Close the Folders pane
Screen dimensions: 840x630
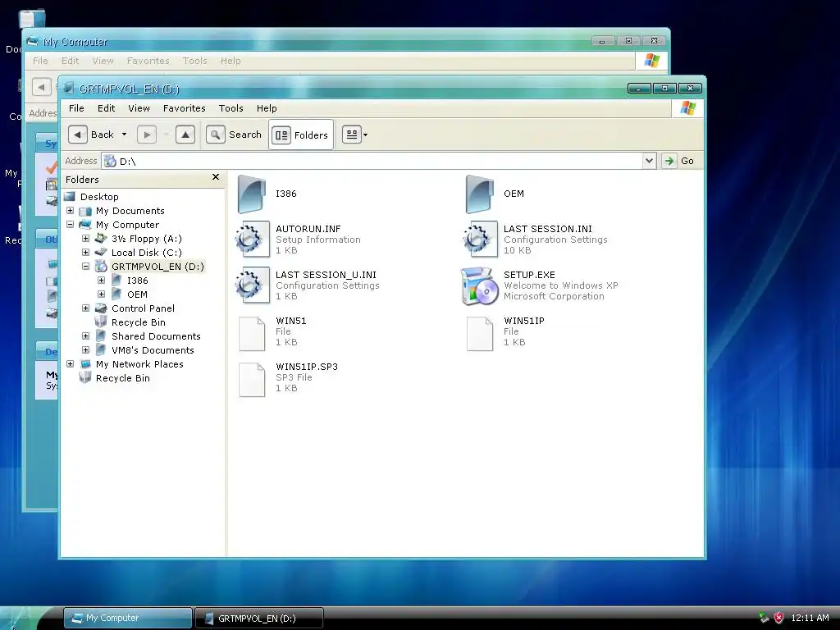216,177
